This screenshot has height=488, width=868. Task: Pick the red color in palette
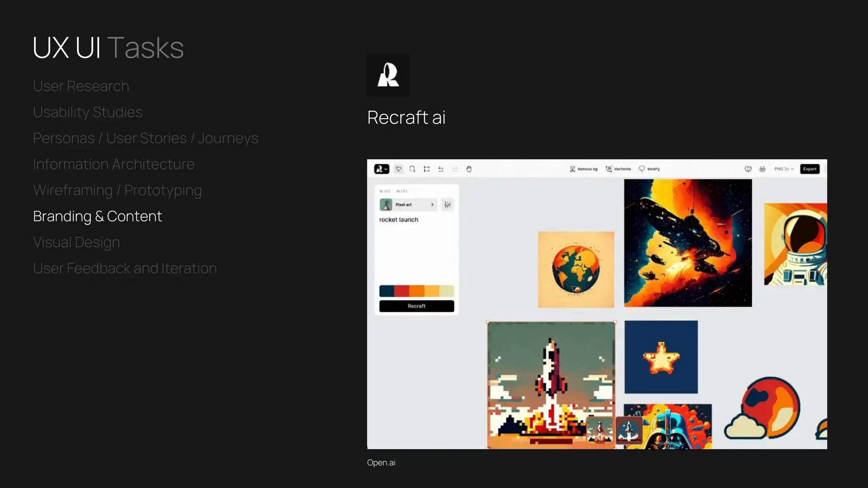(401, 291)
